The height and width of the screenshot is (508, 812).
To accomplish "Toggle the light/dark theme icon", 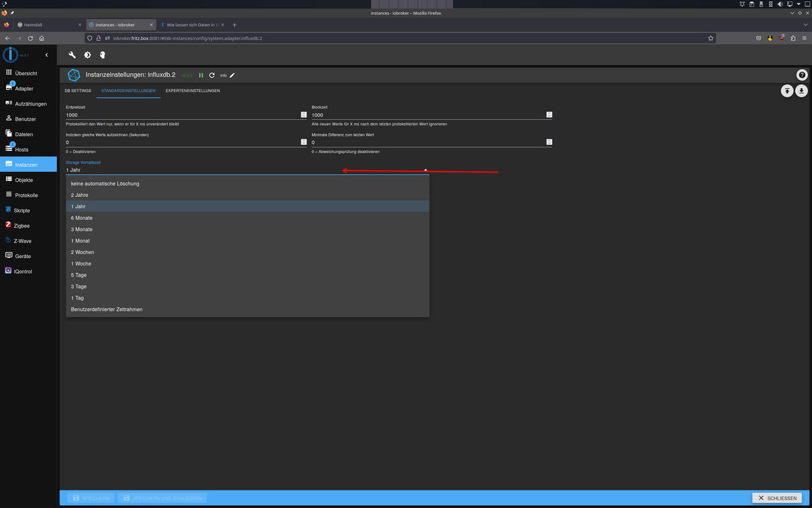I will tap(87, 55).
